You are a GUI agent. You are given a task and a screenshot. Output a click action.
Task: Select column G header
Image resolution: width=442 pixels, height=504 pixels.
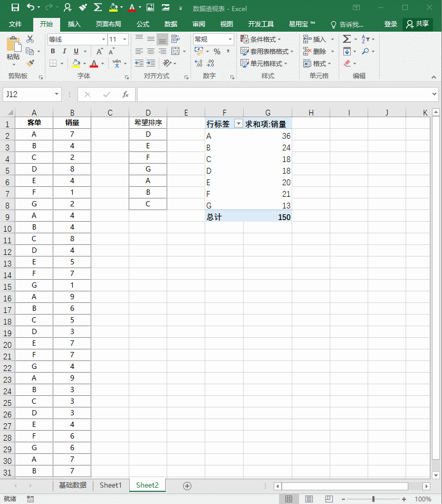267,112
